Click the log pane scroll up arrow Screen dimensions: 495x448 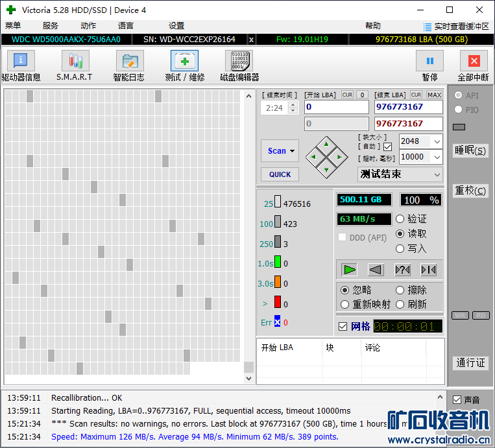point(440,397)
